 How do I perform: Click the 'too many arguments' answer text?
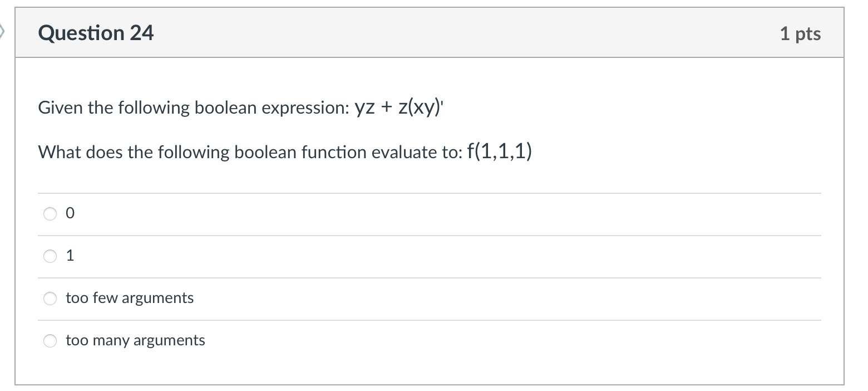click(135, 340)
